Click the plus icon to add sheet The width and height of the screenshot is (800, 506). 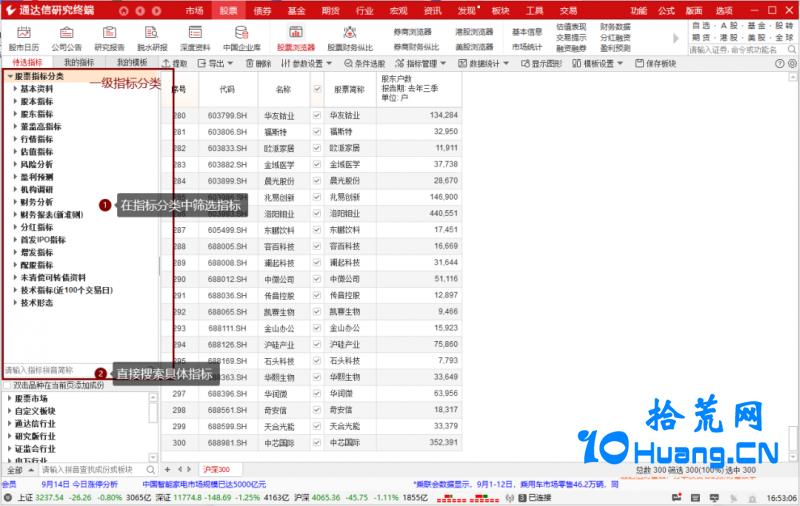(x=167, y=469)
